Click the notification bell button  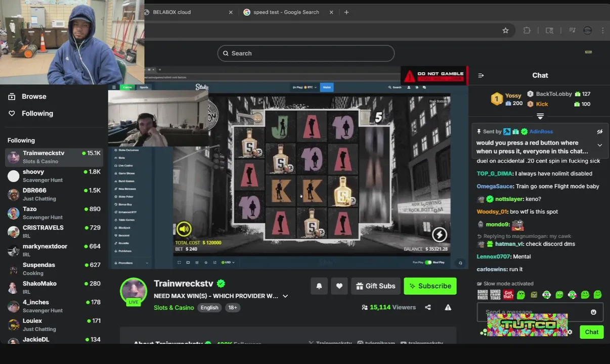[x=319, y=286]
